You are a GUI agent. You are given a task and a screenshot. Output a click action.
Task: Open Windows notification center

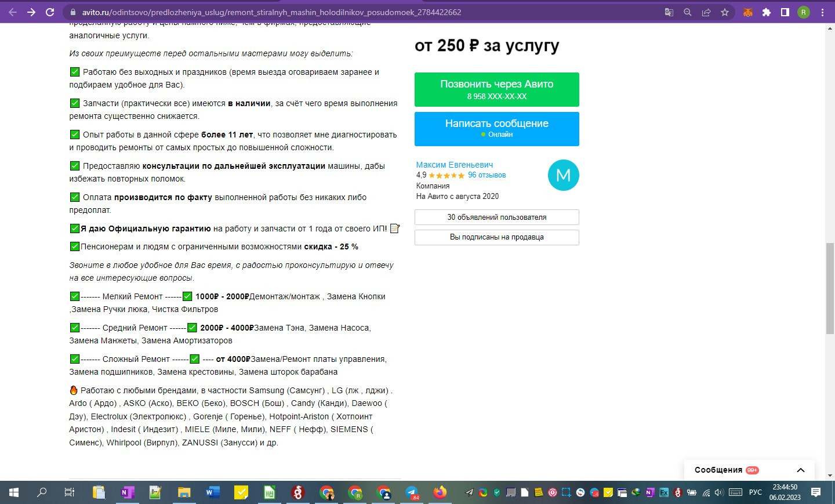816,492
